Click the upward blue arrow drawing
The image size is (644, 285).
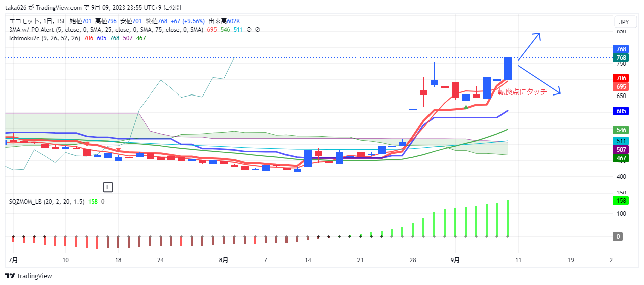pyautogui.click(x=530, y=46)
